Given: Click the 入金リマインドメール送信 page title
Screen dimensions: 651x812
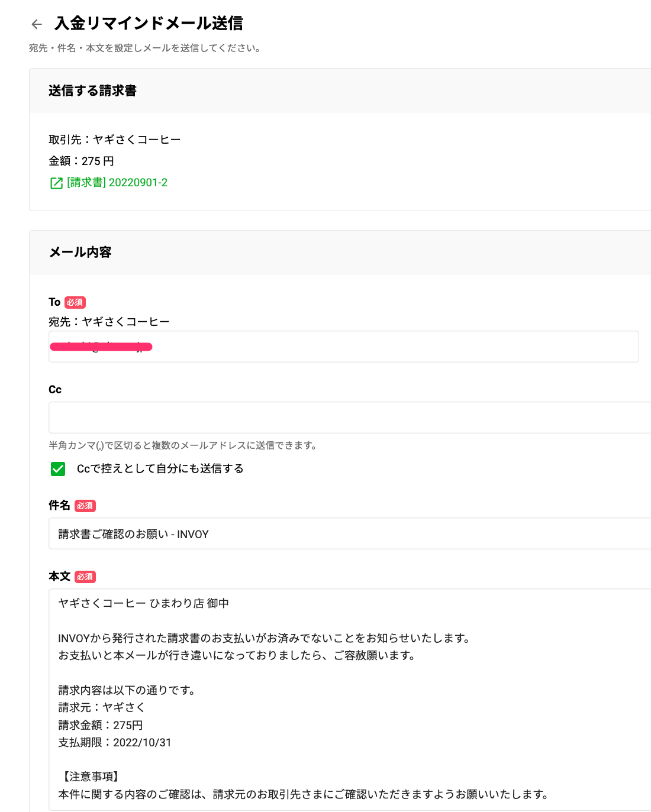Looking at the screenshot, I should (x=149, y=24).
